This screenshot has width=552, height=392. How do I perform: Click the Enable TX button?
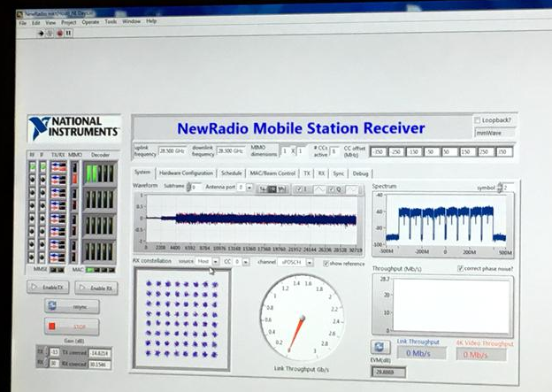48,287
